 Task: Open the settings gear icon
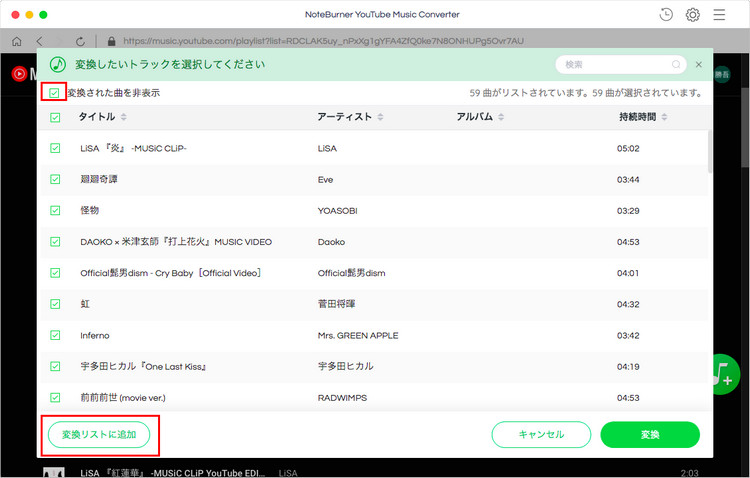pyautogui.click(x=693, y=15)
